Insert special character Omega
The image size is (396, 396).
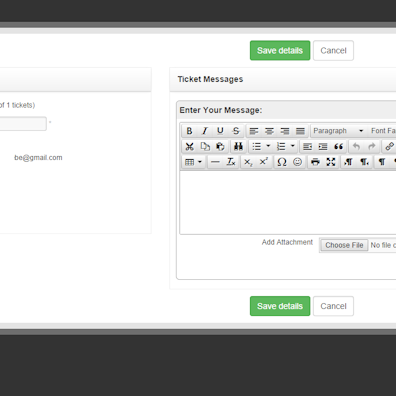point(282,162)
